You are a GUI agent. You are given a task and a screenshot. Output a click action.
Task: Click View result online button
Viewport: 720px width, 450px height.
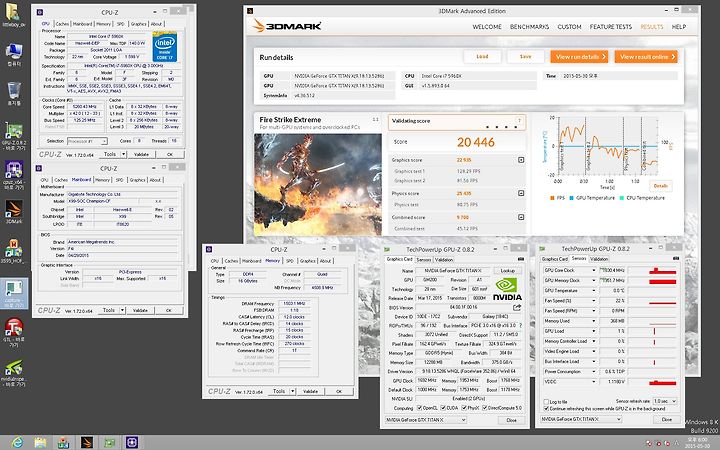[x=646, y=56]
